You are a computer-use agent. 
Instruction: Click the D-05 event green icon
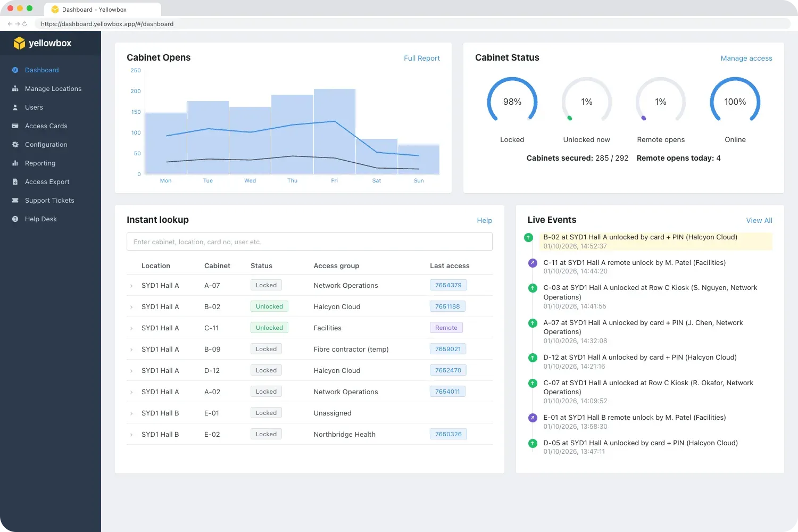click(533, 443)
